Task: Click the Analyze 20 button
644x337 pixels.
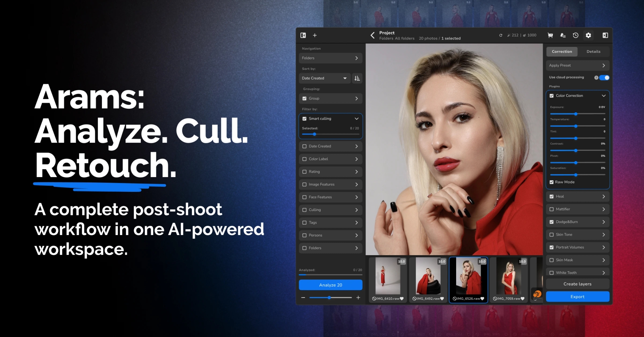Action: tap(330, 285)
